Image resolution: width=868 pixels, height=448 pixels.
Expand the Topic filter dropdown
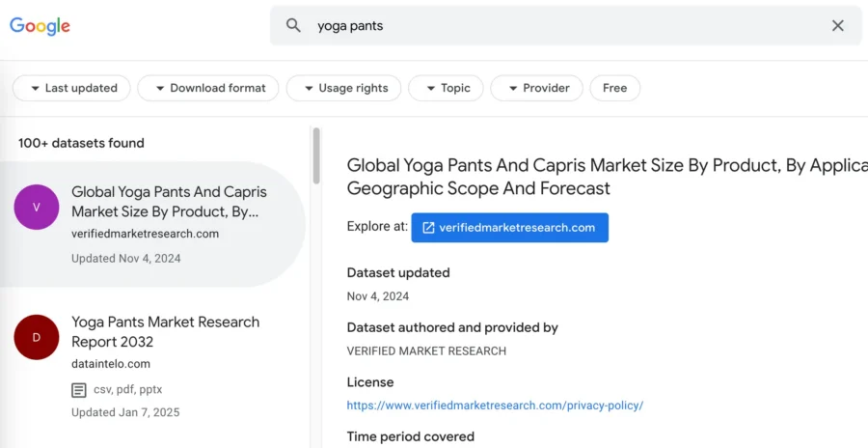pos(445,88)
